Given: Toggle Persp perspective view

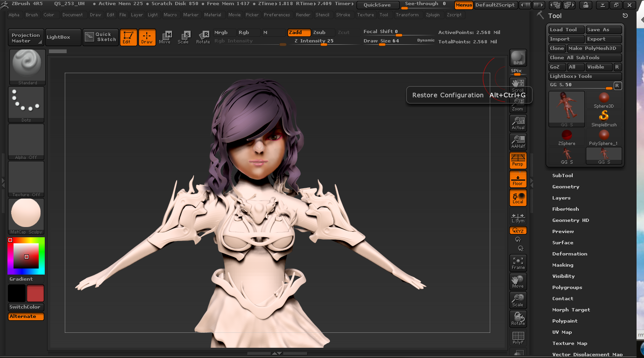Looking at the screenshot, I should [518, 160].
